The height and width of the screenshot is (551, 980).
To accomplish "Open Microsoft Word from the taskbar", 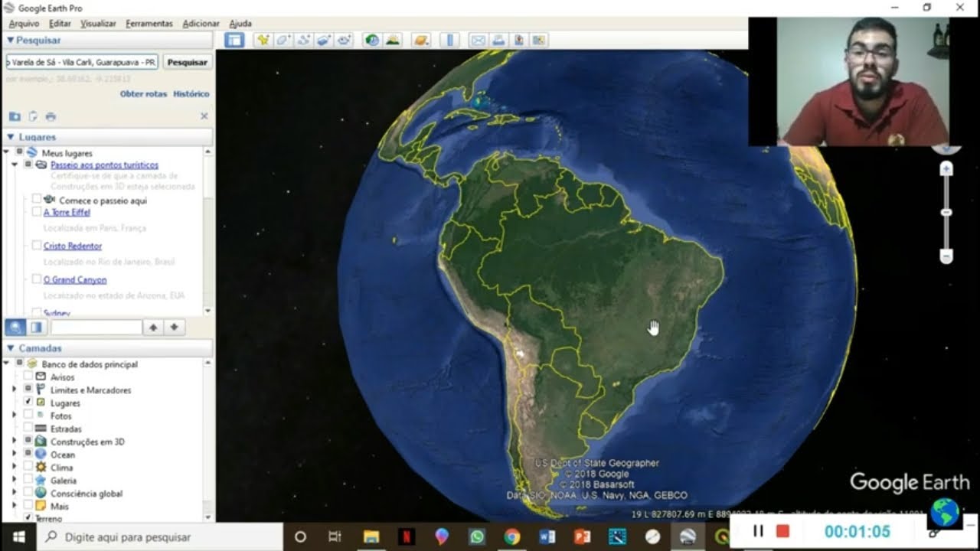I will (547, 537).
